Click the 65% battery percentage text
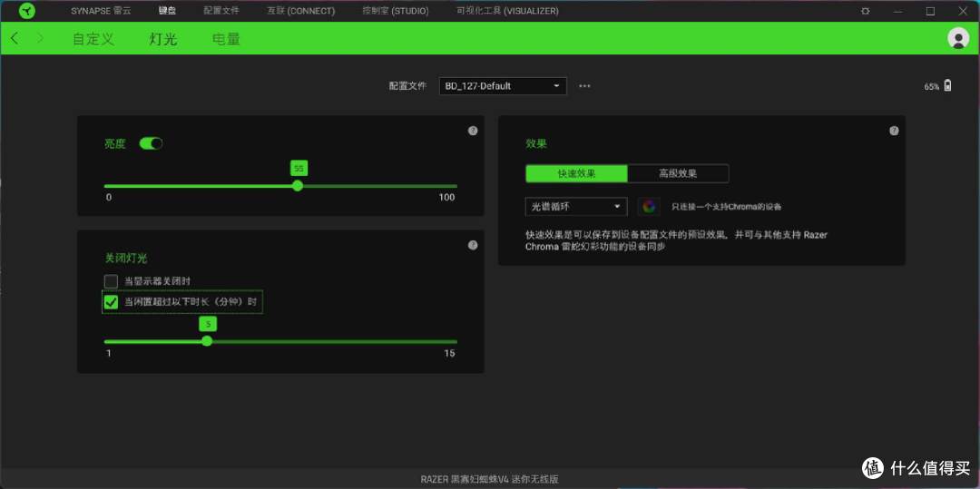Image resolution: width=980 pixels, height=489 pixels. click(931, 87)
